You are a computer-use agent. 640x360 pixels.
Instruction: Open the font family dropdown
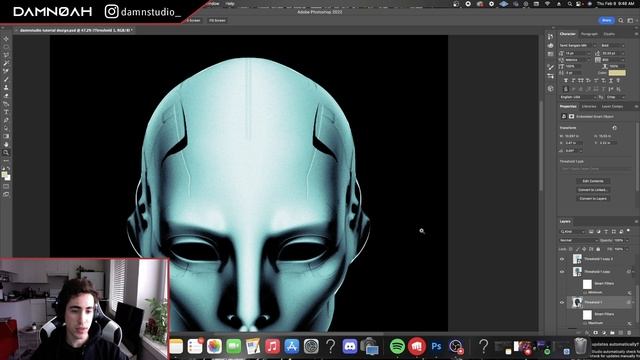(577, 45)
